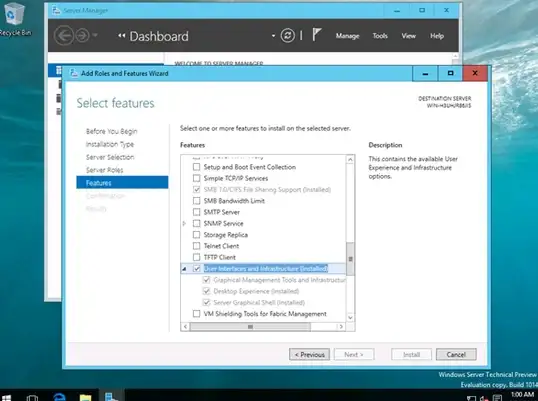Image resolution: width=538 pixels, height=401 pixels.
Task: Check the Telnet Client checkbox
Action: (x=196, y=246)
